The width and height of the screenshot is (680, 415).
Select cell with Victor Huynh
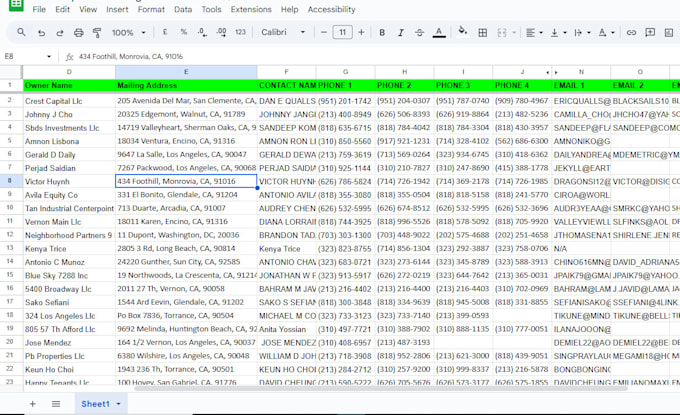click(x=69, y=181)
